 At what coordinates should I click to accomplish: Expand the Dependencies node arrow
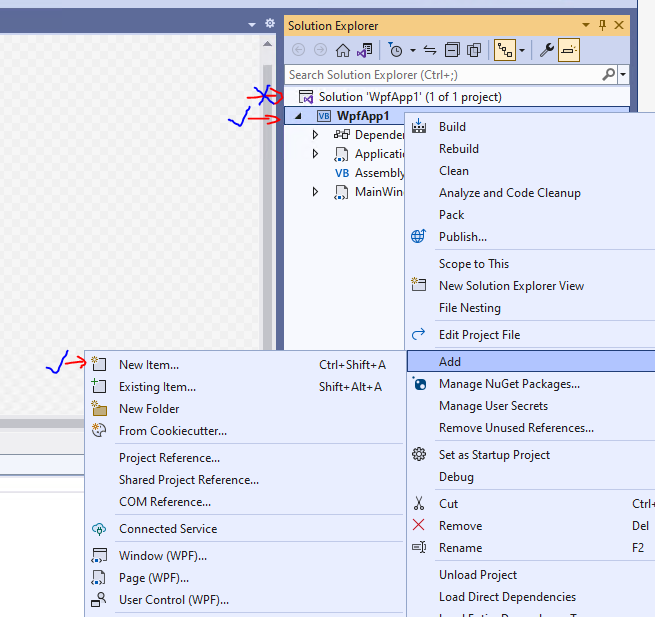point(315,135)
